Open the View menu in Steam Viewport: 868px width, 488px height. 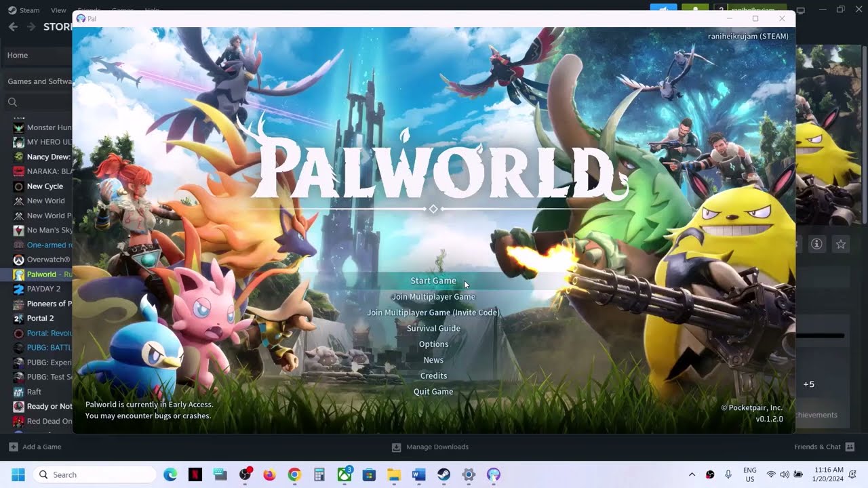(58, 10)
